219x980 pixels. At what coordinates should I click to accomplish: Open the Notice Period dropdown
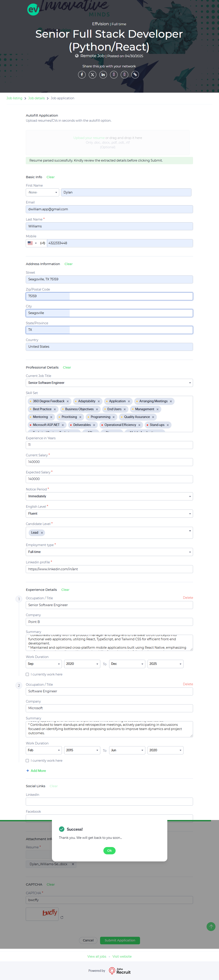click(109, 496)
